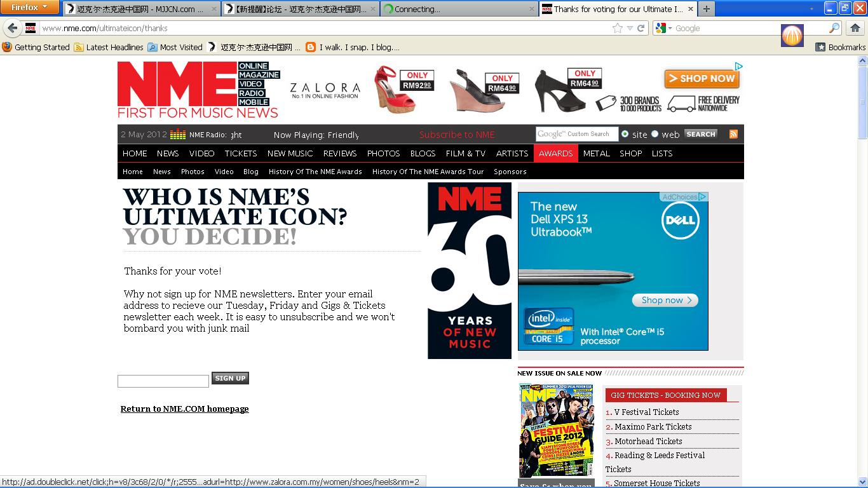Viewport: 868px width, 488px height.
Task: Open the AWARDS section in the navigation bar
Action: click(x=555, y=153)
